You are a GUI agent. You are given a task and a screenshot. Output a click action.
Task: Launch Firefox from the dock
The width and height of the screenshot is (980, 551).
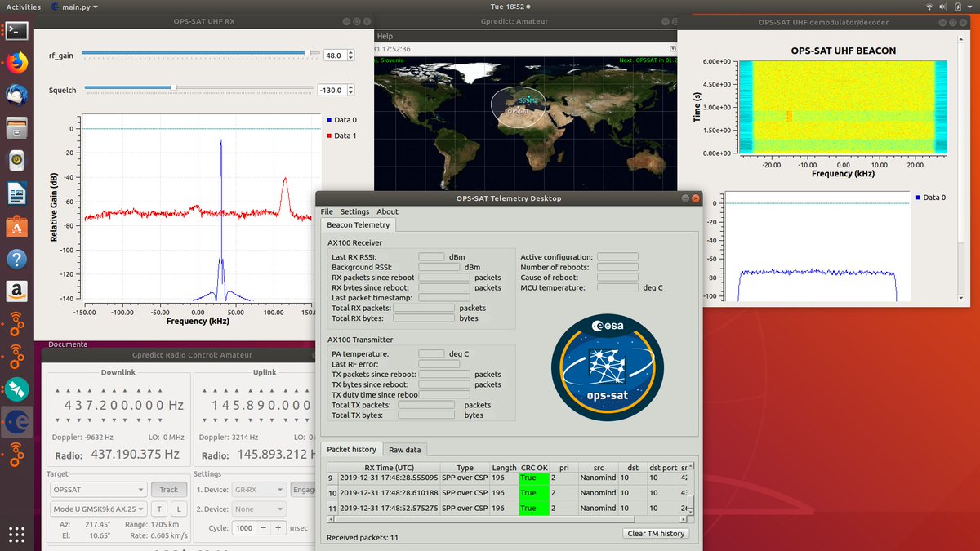[16, 62]
